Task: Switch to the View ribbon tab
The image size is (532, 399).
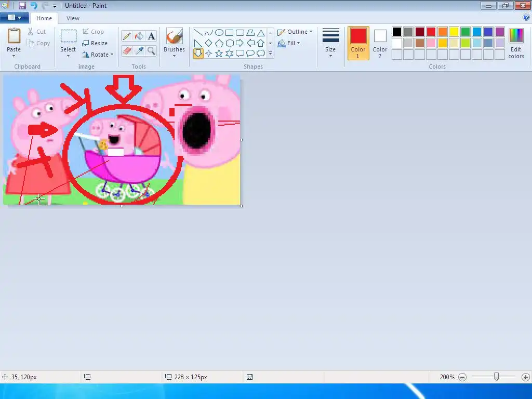Action: point(73,18)
